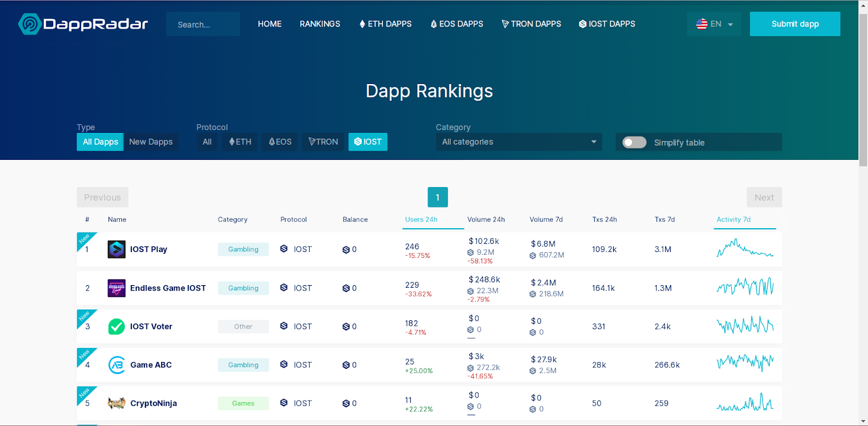Click the Game ABC logo icon
The image size is (868, 426).
tap(117, 365)
